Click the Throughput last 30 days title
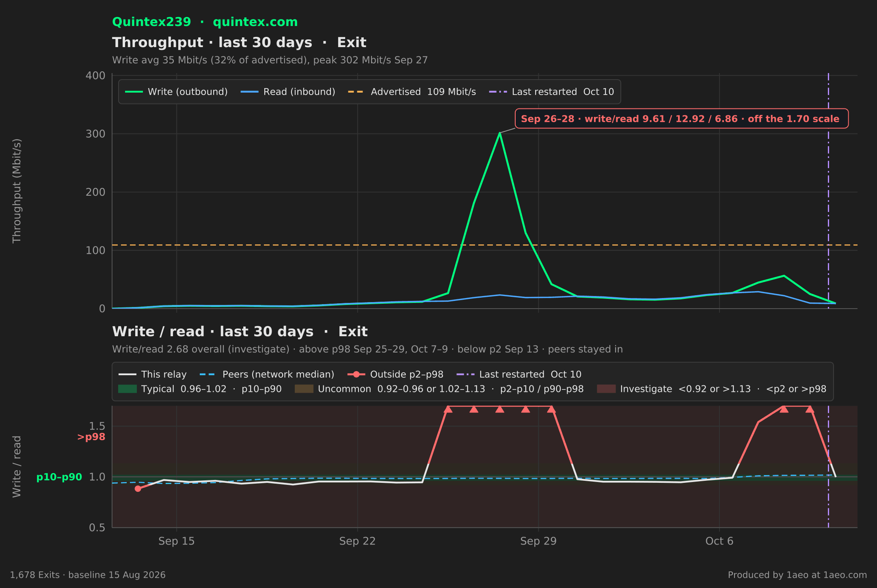Viewport: 877px width, 588px height. coord(239,43)
